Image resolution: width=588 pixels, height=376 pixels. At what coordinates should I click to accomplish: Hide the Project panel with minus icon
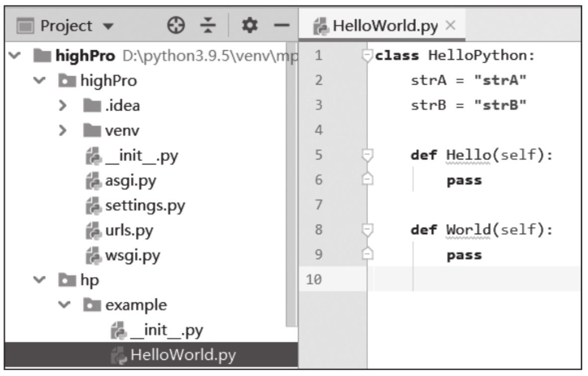pyautogui.click(x=282, y=25)
